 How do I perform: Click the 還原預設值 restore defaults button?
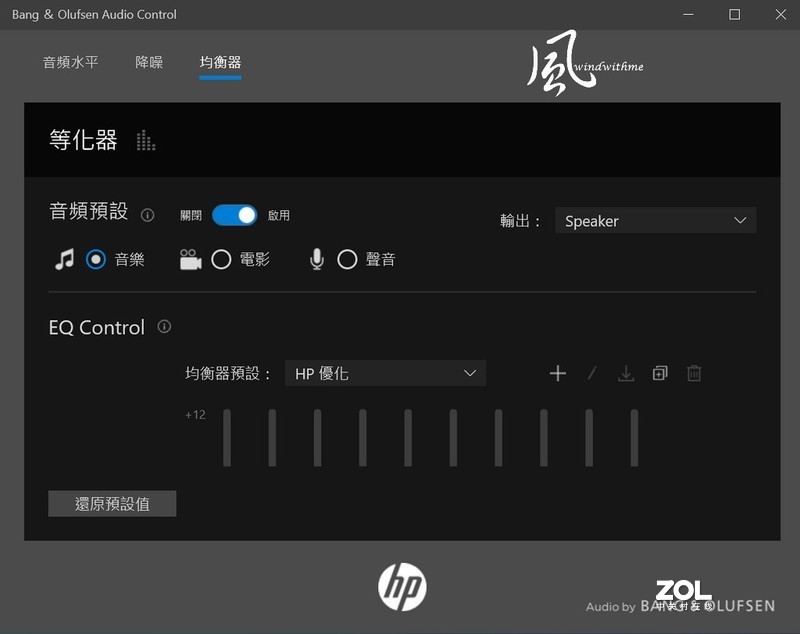tap(111, 503)
